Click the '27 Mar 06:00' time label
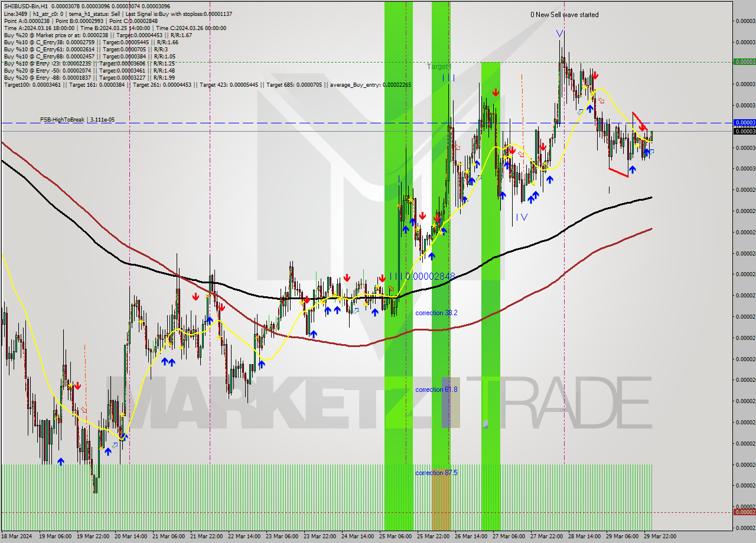The height and width of the screenshot is (543, 756). tap(509, 537)
